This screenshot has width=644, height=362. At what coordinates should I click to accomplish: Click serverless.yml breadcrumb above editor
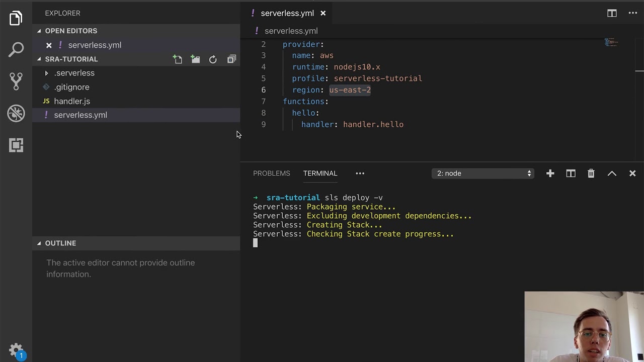click(x=291, y=31)
